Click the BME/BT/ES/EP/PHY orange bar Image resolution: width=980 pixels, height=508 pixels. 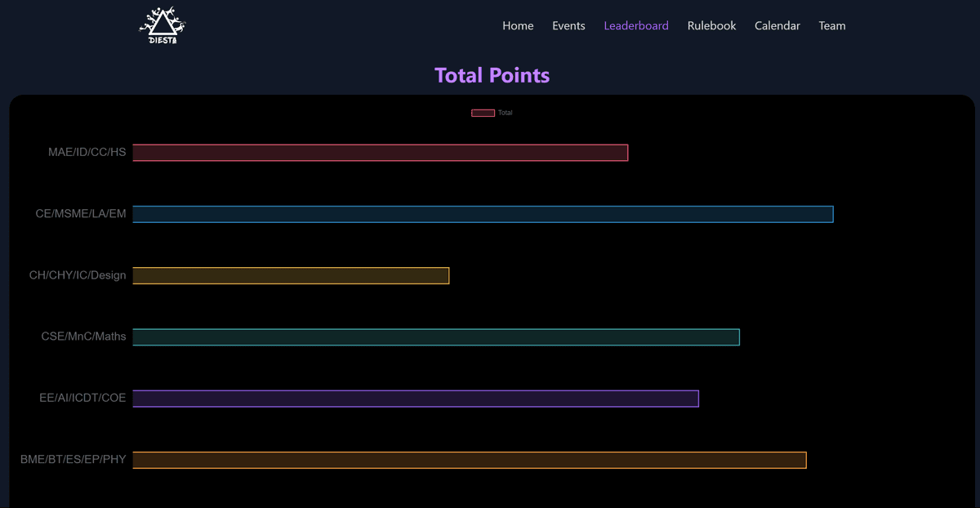click(x=470, y=460)
